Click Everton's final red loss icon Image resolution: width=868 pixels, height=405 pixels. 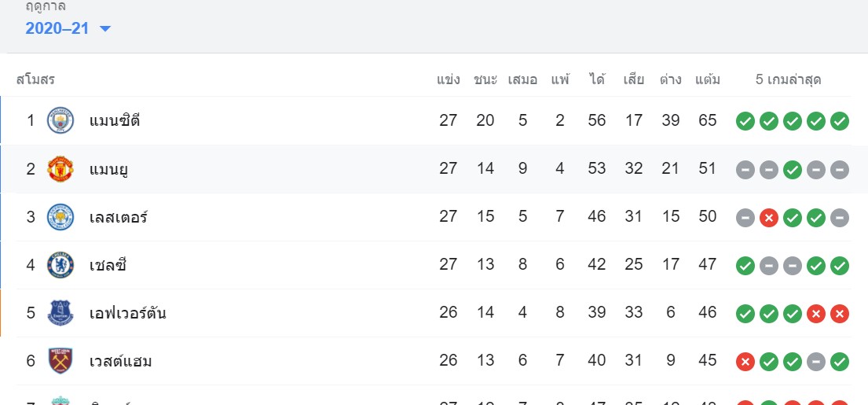839,314
